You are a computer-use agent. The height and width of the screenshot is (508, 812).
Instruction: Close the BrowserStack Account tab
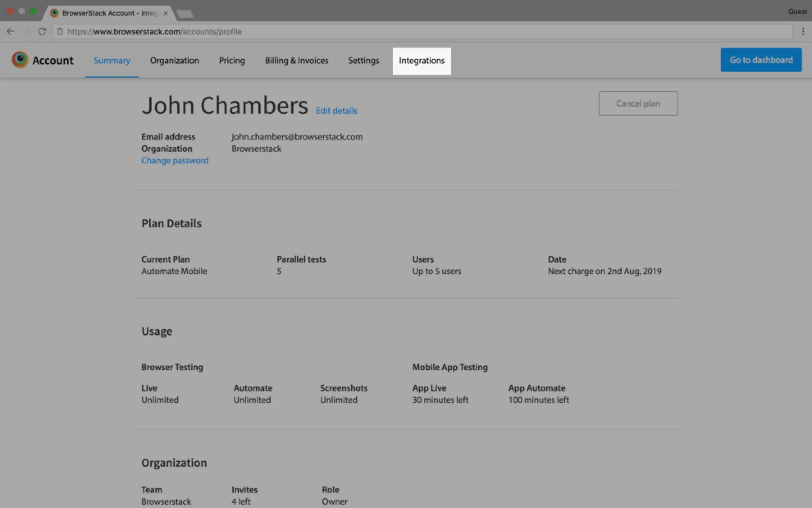tap(166, 13)
